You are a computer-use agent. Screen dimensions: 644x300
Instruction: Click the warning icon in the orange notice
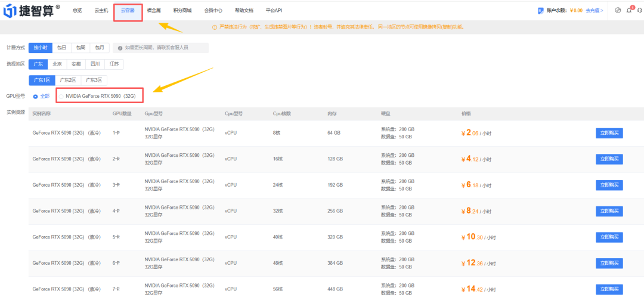[215, 27]
